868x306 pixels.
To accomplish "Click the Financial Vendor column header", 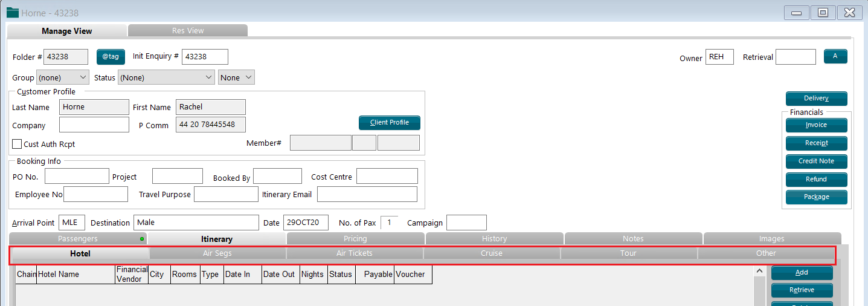I will [132, 275].
